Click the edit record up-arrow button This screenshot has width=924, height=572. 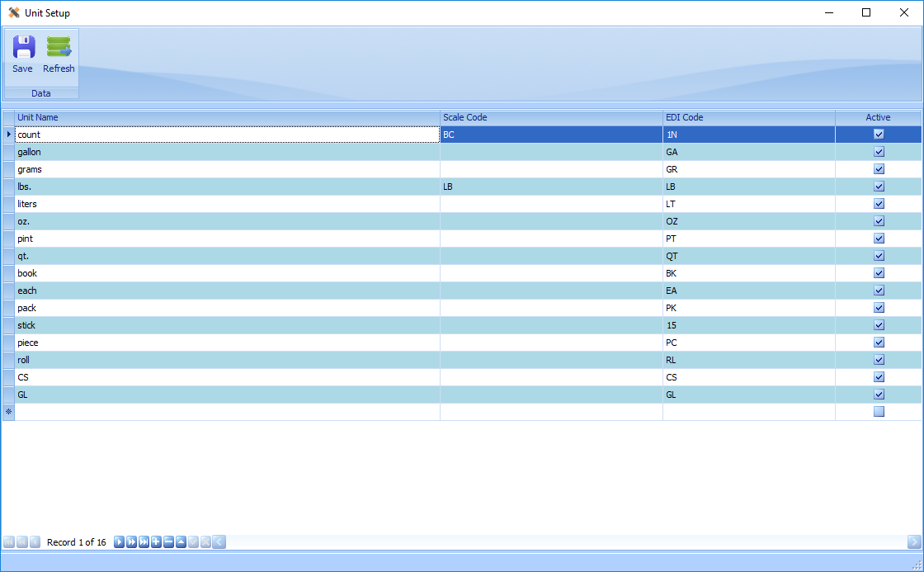click(x=181, y=542)
